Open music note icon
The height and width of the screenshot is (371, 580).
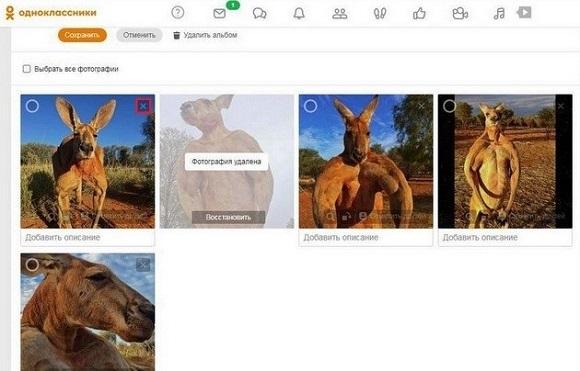pyautogui.click(x=499, y=14)
